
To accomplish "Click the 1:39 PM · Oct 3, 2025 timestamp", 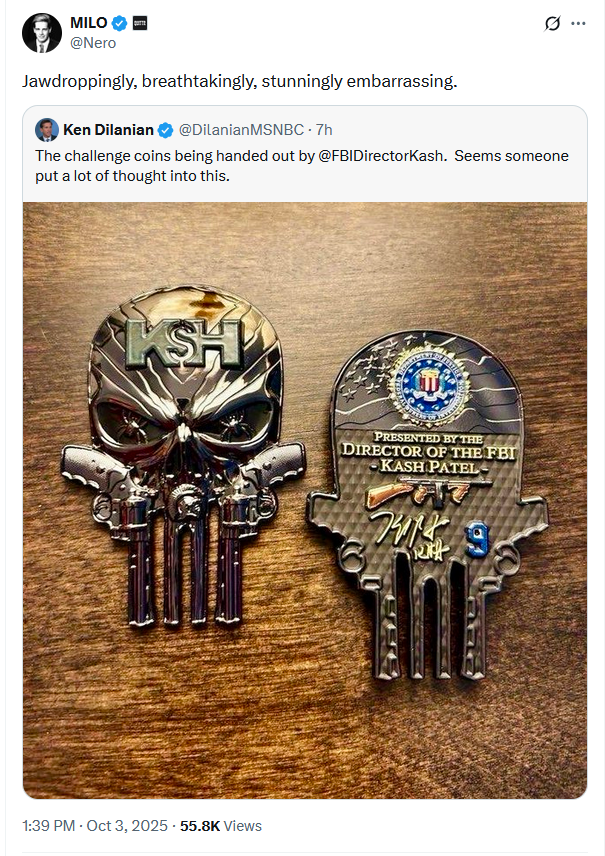I will coord(94,826).
